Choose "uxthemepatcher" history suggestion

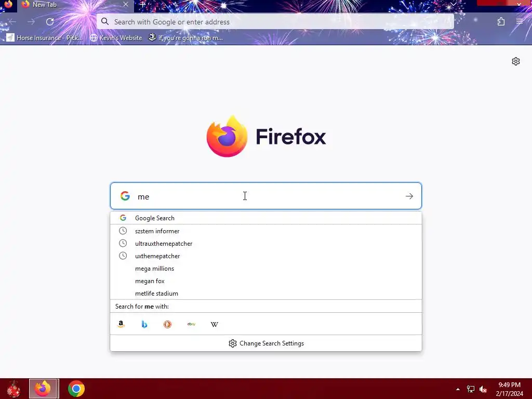coord(265,256)
